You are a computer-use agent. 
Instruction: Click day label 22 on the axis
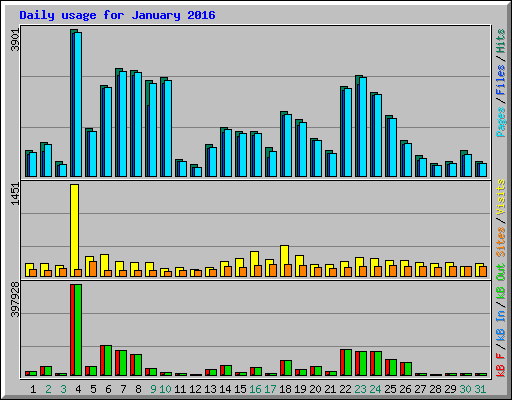345,389
